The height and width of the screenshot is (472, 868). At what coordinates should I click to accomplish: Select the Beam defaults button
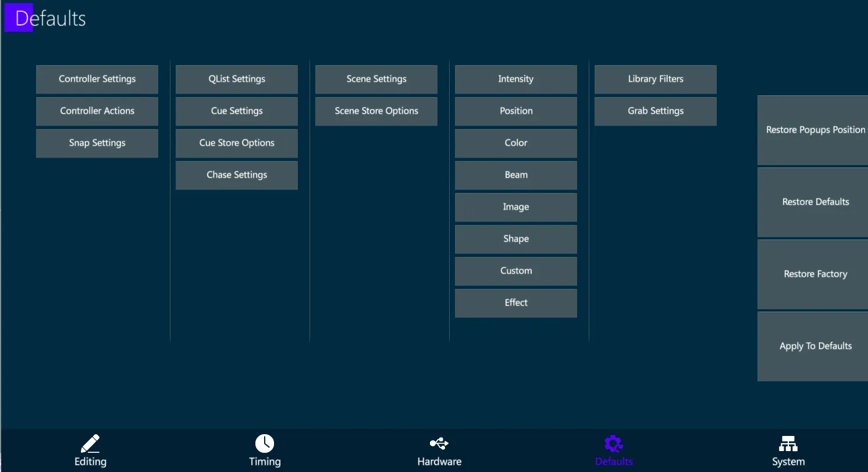[516, 175]
